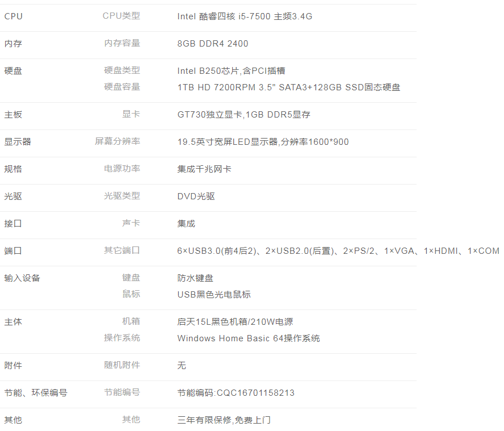Select the '操作系统' field label
This screenshot has width=504, height=431.
coord(122,338)
